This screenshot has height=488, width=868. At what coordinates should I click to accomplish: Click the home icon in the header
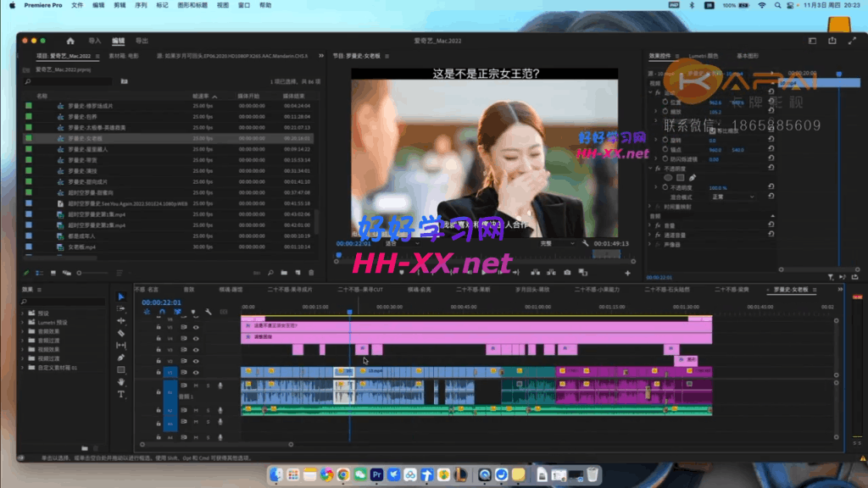[x=70, y=41]
